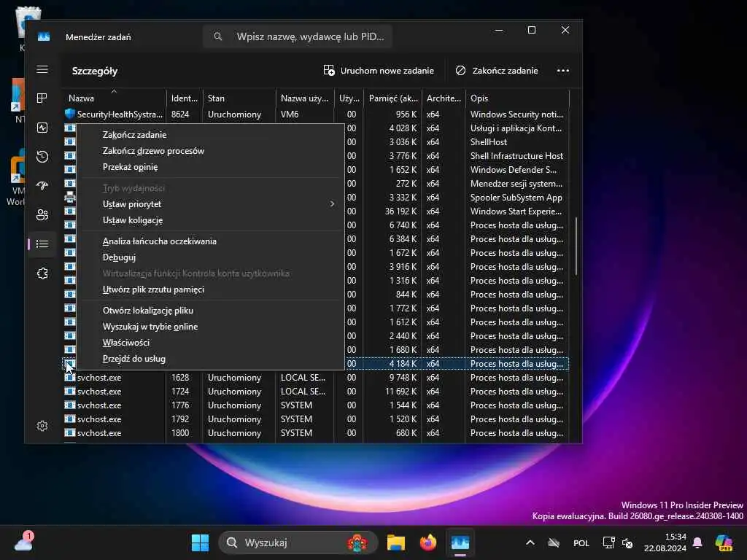Click 'Spooler SubSystem App' description cell
This screenshot has height=560, width=747.
[x=516, y=197]
